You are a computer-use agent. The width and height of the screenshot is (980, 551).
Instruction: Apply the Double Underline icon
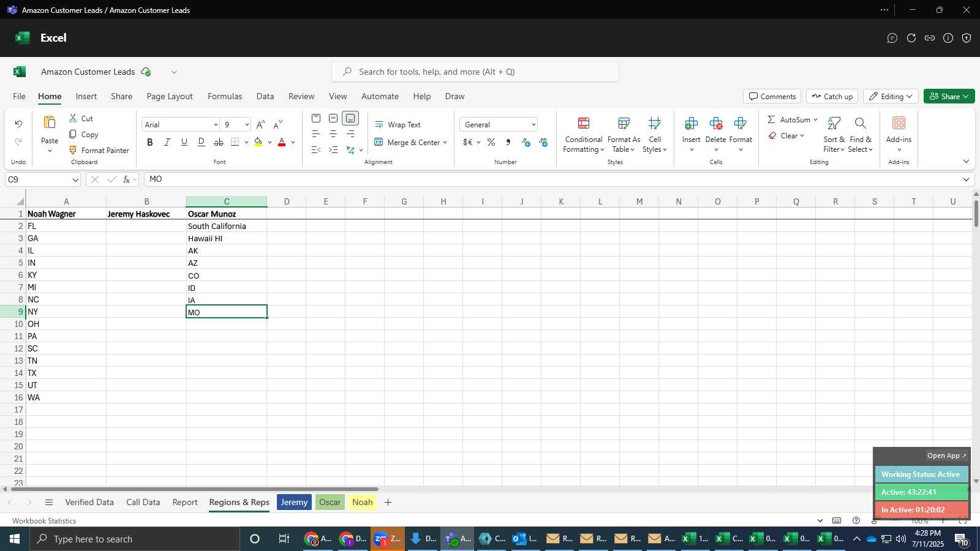[202, 142]
